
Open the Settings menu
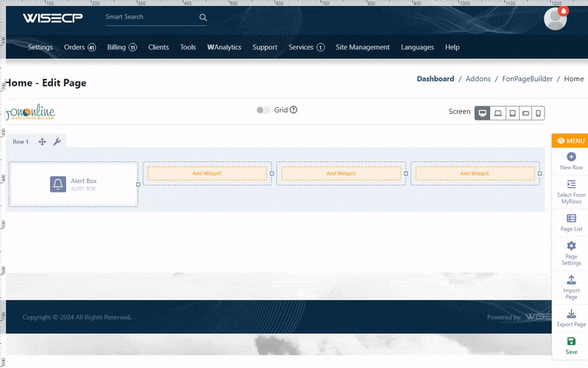click(x=40, y=47)
